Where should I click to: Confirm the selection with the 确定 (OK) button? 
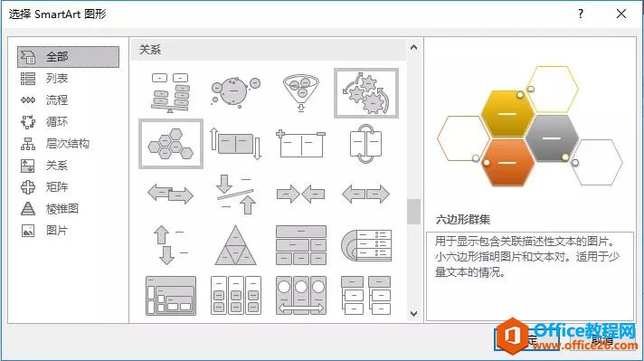[526, 339]
